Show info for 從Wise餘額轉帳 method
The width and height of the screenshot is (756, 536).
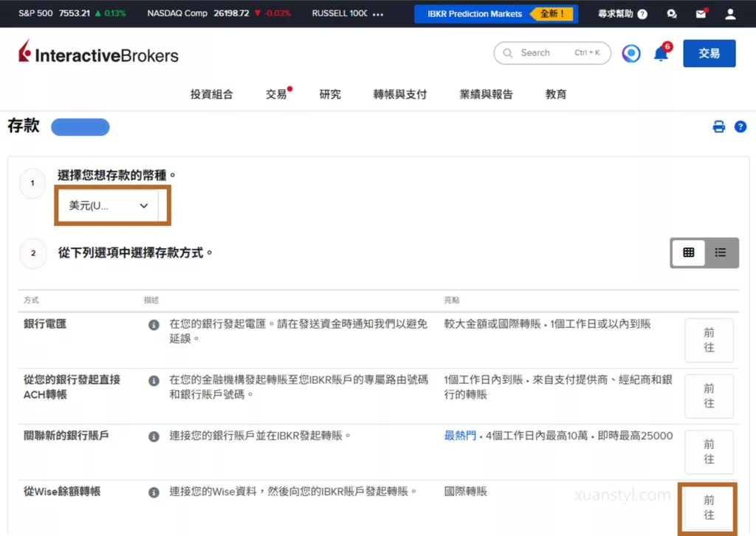(154, 492)
